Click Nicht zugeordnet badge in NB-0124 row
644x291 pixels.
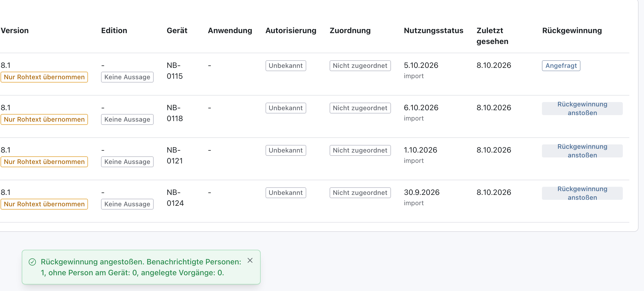360,193
